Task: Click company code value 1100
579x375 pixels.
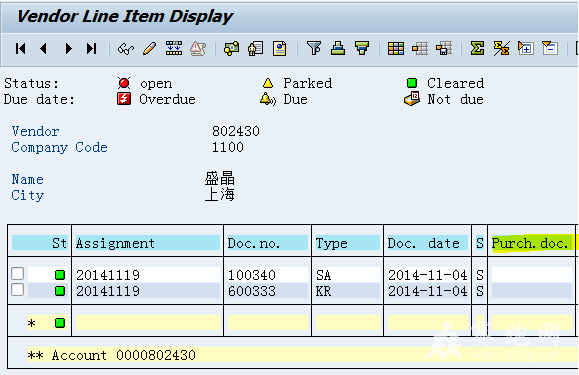Action: click(227, 147)
